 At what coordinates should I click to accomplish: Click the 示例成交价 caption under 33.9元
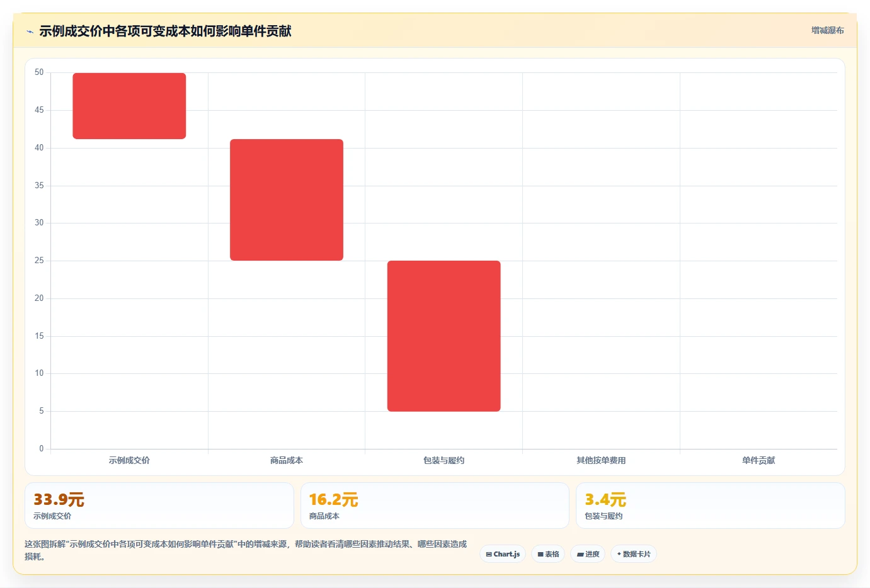coord(52,516)
